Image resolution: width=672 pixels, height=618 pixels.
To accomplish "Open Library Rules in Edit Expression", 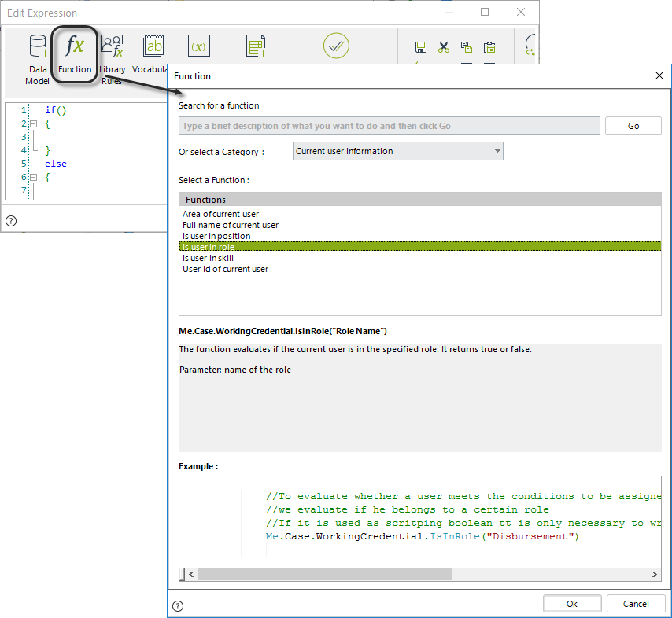I will pos(112,59).
